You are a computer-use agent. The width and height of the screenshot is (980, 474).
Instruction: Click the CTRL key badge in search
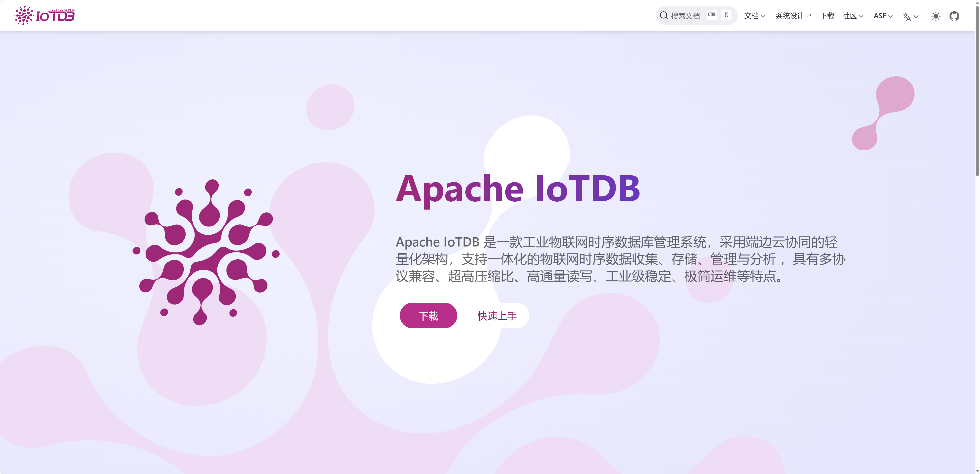pyautogui.click(x=712, y=15)
